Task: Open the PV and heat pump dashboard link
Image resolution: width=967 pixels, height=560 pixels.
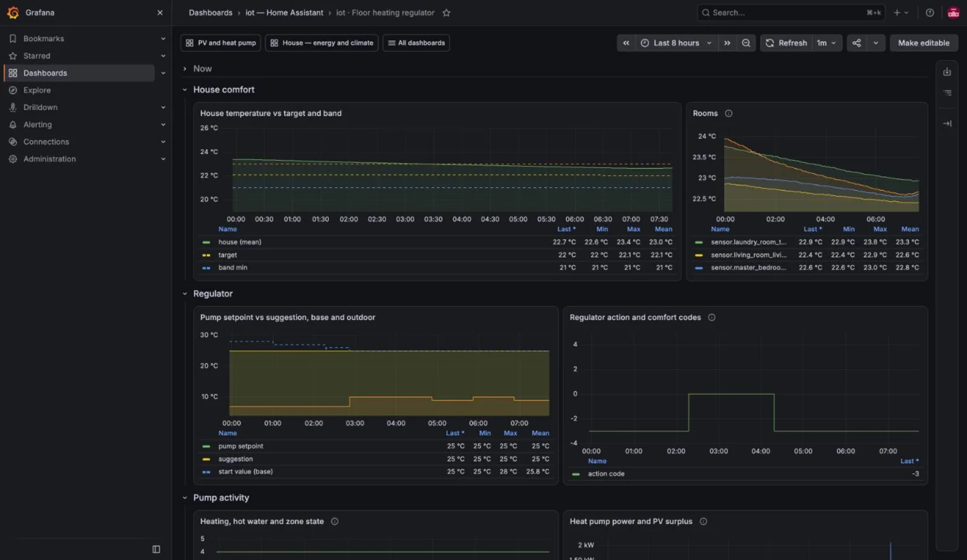Action: point(221,43)
